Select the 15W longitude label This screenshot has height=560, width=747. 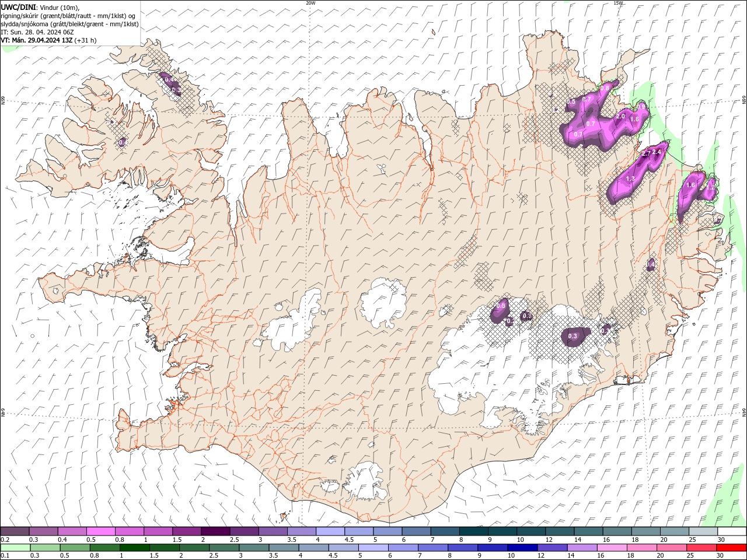(618, 3)
